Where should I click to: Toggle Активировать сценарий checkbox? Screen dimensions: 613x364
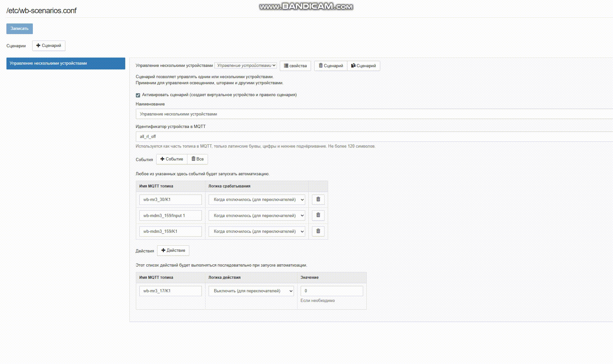point(138,95)
